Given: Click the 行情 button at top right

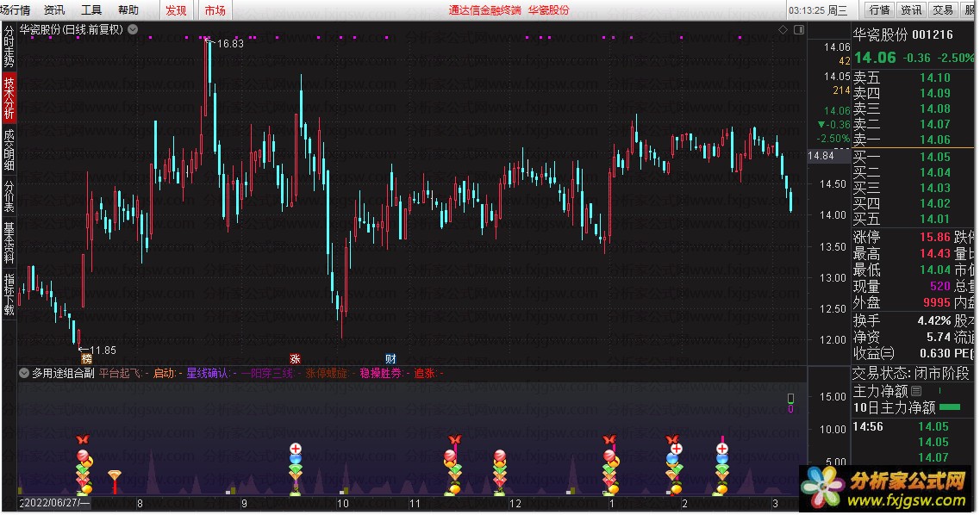Looking at the screenshot, I should pos(880,10).
